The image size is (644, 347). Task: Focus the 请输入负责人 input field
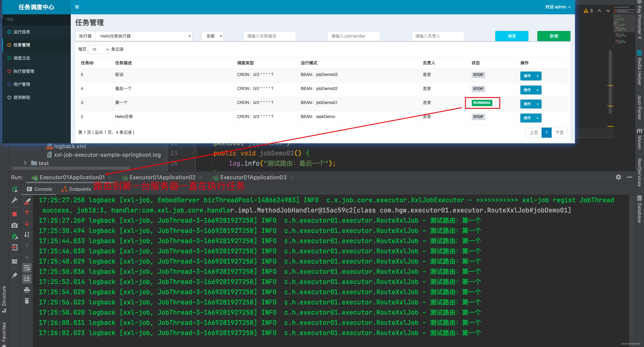[x=438, y=36]
